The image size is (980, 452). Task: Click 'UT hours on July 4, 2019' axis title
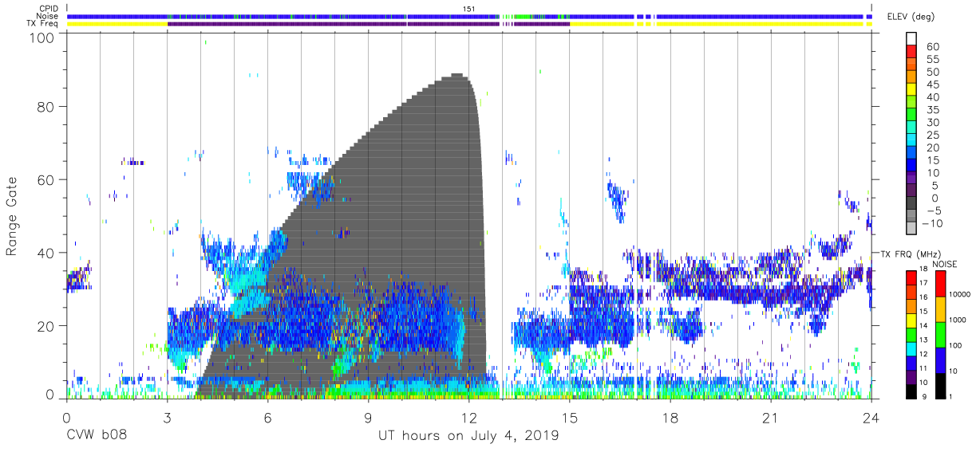click(x=468, y=436)
